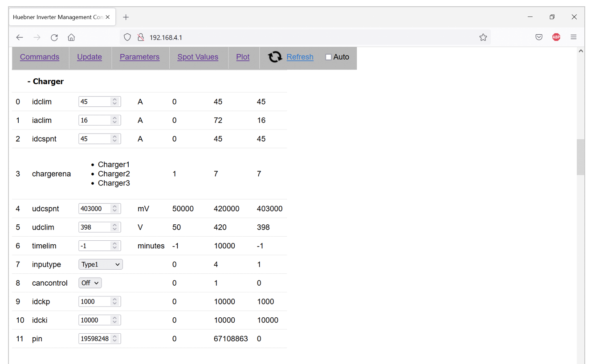Click the udcspnt value input field

pos(94,209)
